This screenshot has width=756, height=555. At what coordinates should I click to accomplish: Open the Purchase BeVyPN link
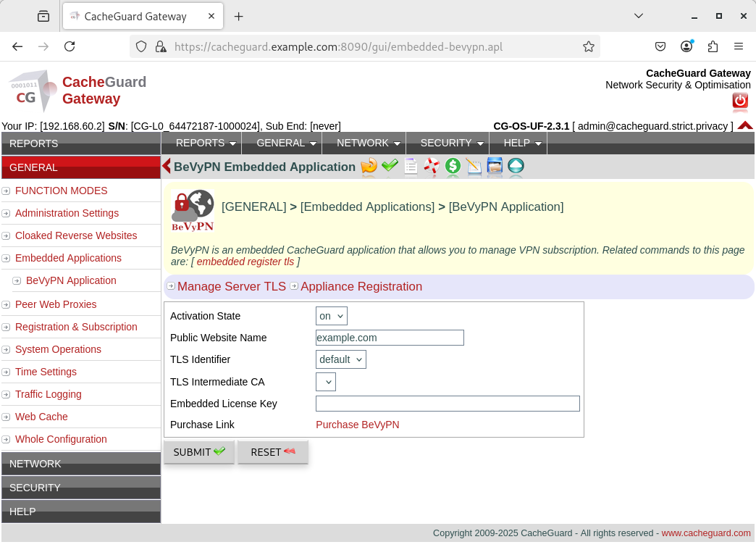357,425
